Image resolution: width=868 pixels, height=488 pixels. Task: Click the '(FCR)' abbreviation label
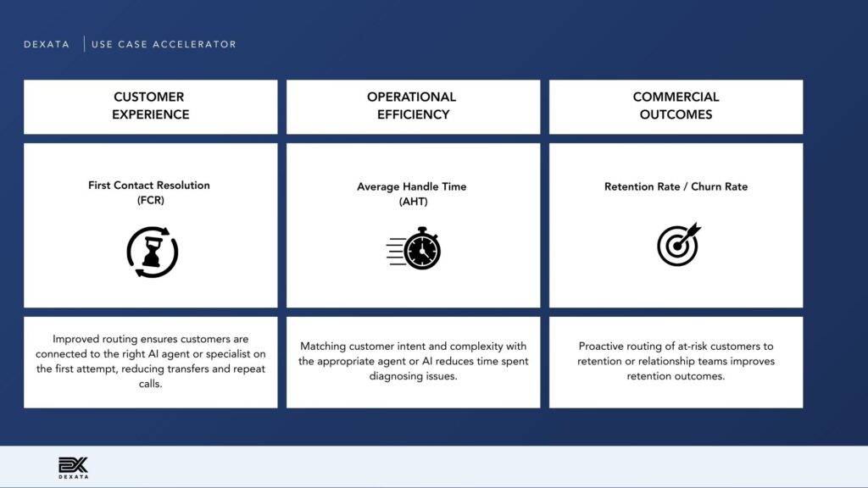tap(149, 200)
